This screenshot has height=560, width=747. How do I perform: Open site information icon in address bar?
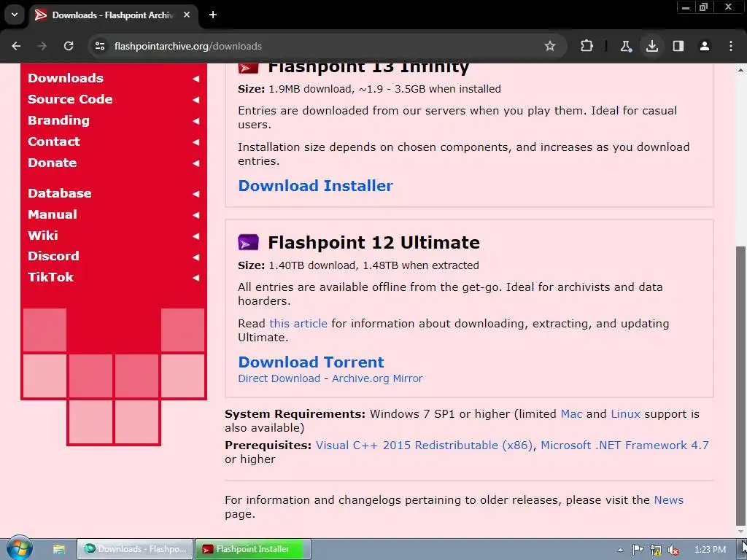point(99,46)
